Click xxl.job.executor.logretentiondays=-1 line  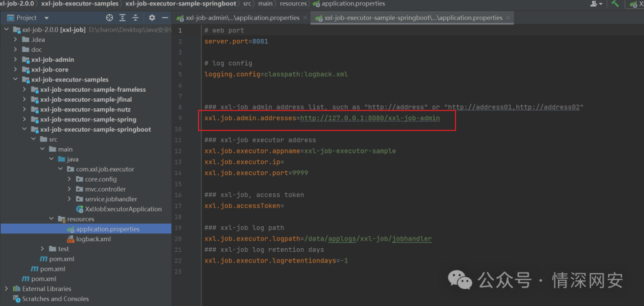(x=277, y=261)
